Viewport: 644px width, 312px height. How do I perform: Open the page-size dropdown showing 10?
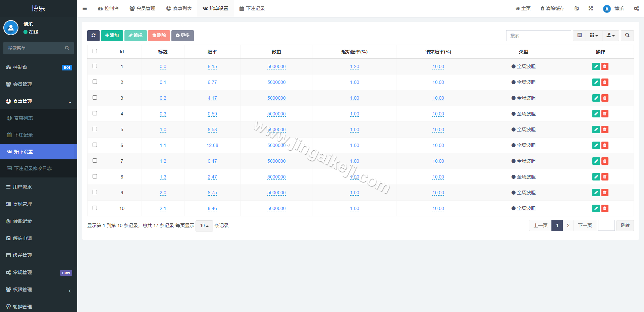[204, 226]
